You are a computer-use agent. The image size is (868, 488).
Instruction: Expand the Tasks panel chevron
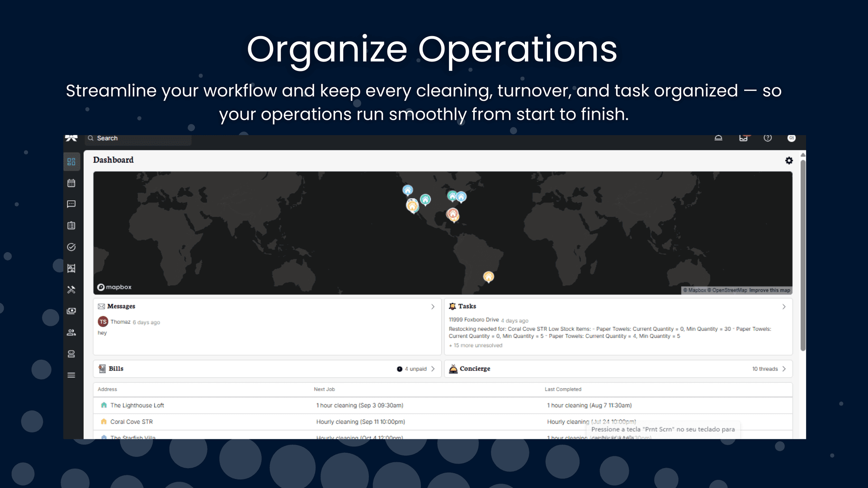(x=784, y=306)
